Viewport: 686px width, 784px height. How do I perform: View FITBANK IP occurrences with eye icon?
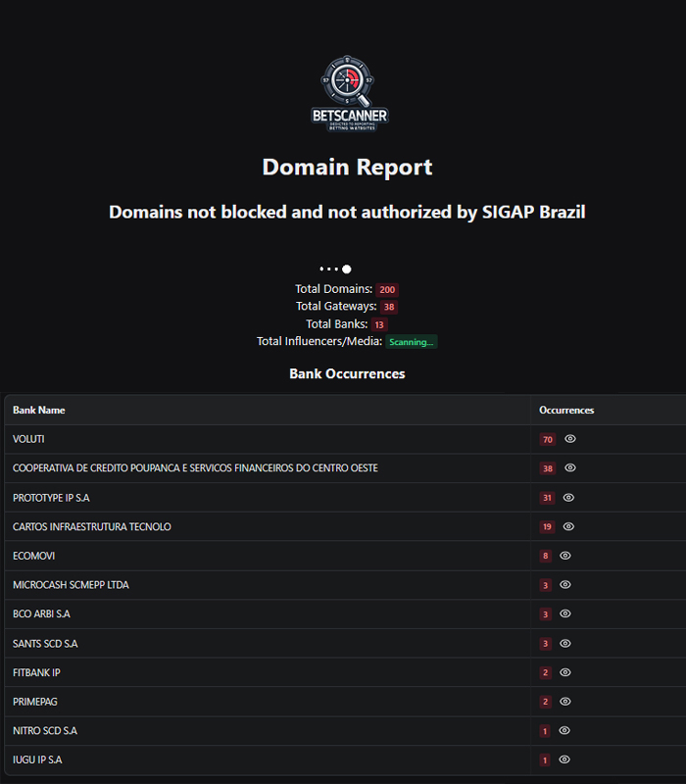[x=565, y=672]
